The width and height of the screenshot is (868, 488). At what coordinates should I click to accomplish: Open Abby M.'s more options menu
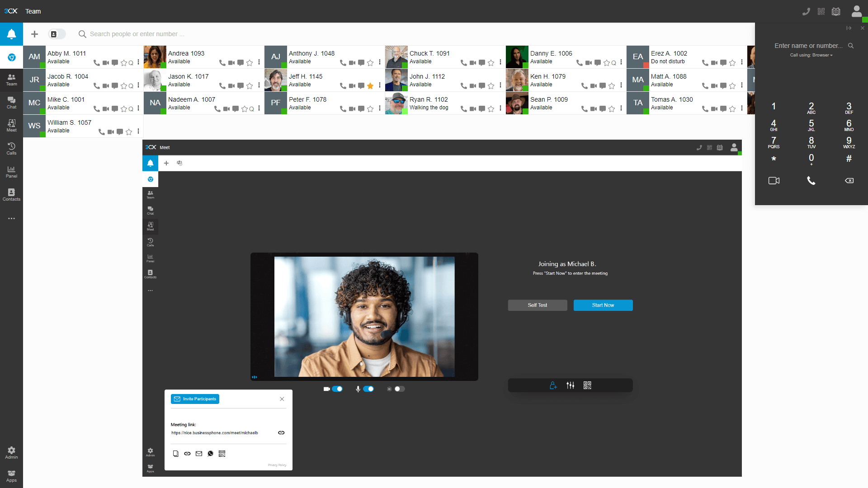(138, 62)
